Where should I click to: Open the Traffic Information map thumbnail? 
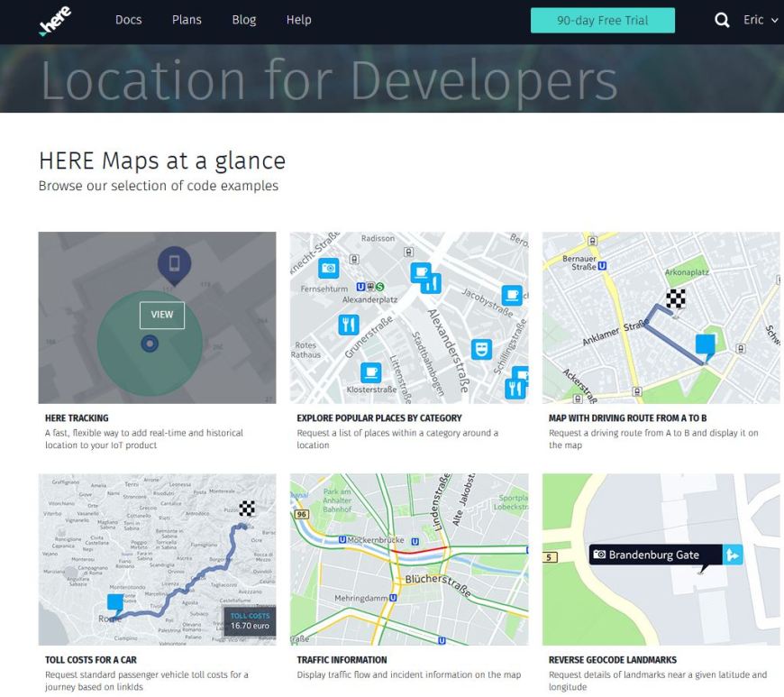coord(409,559)
